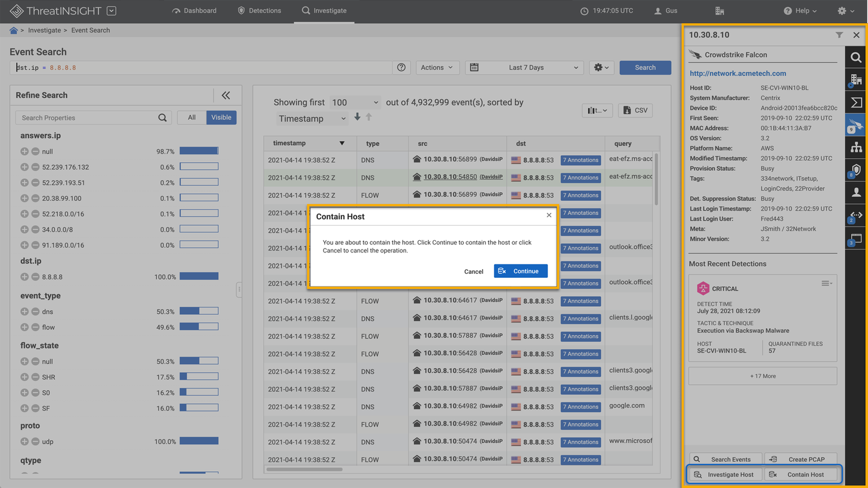Click the null answers.ip 98.7% bar
Image resolution: width=868 pixels, height=488 pixels.
tap(199, 151)
